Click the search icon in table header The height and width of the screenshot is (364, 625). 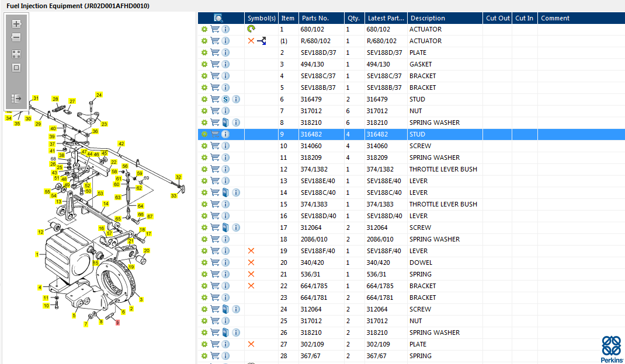coord(218,18)
